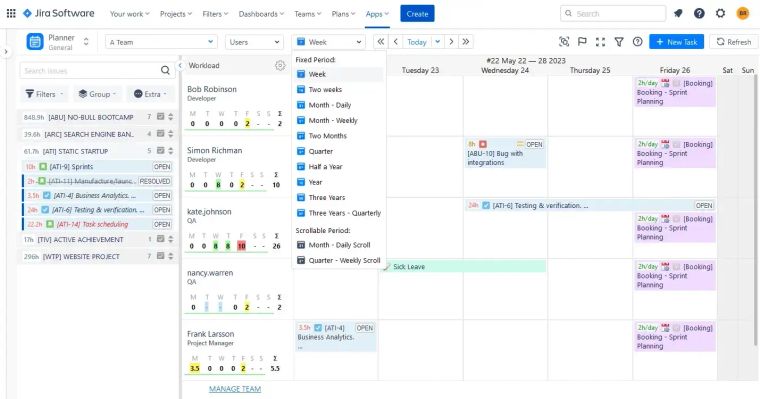The height and width of the screenshot is (399, 760).
Task: Go to next week arrow
Action: (451, 42)
